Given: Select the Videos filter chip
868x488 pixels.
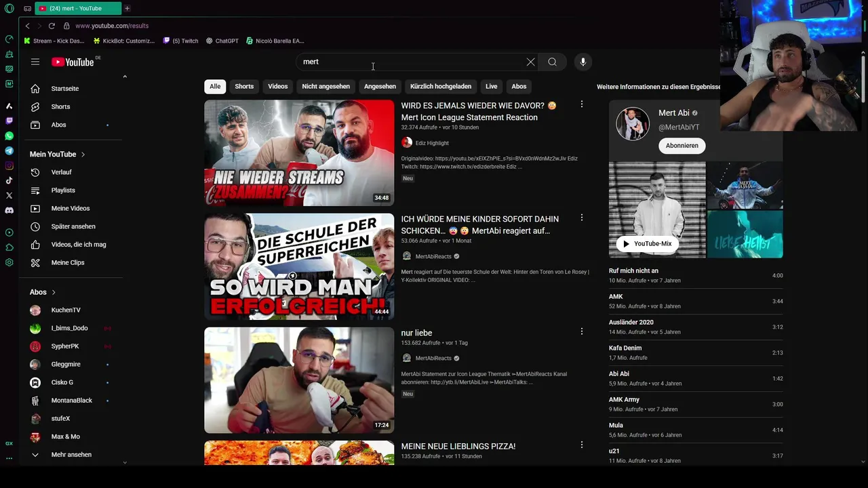Looking at the screenshot, I should coord(277,87).
